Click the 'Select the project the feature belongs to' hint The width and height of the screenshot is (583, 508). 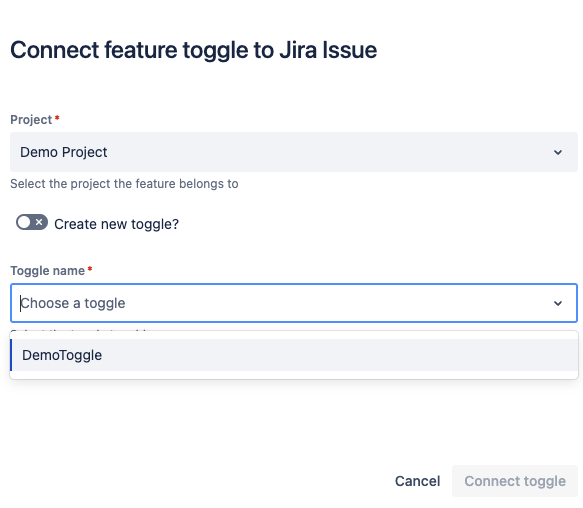click(x=124, y=184)
